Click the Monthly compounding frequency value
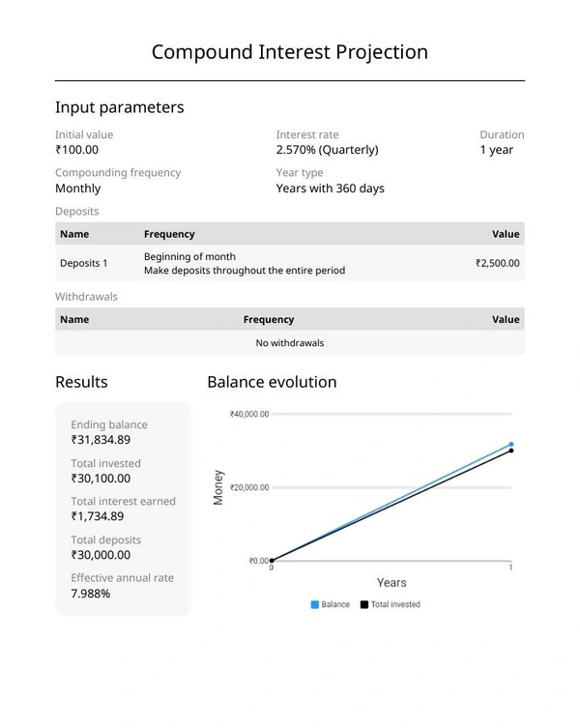 click(77, 189)
